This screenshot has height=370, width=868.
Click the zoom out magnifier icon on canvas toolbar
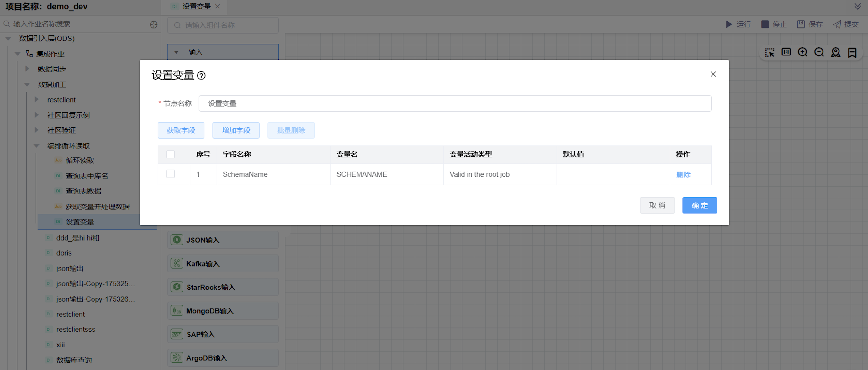(819, 52)
